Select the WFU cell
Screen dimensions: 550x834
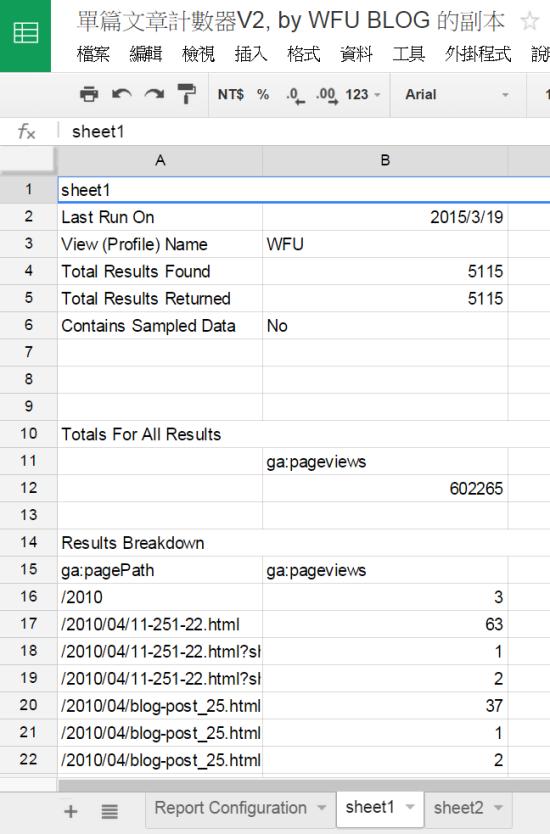(385, 244)
